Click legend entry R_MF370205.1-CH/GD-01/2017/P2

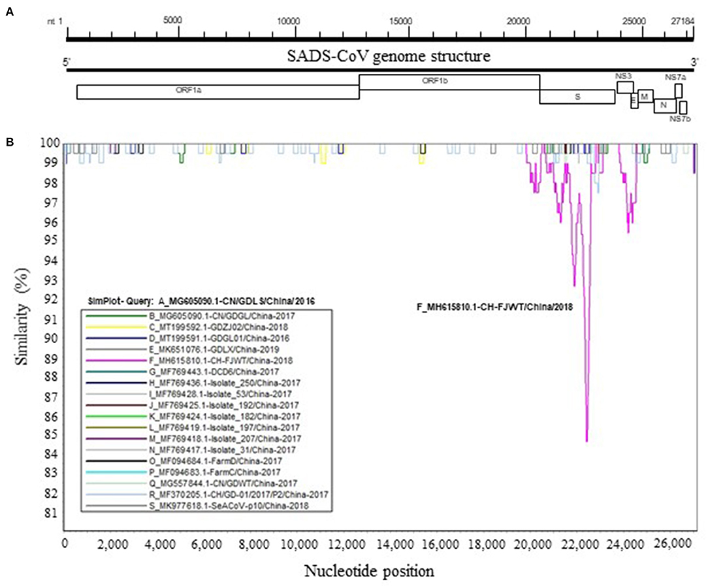coord(238,495)
